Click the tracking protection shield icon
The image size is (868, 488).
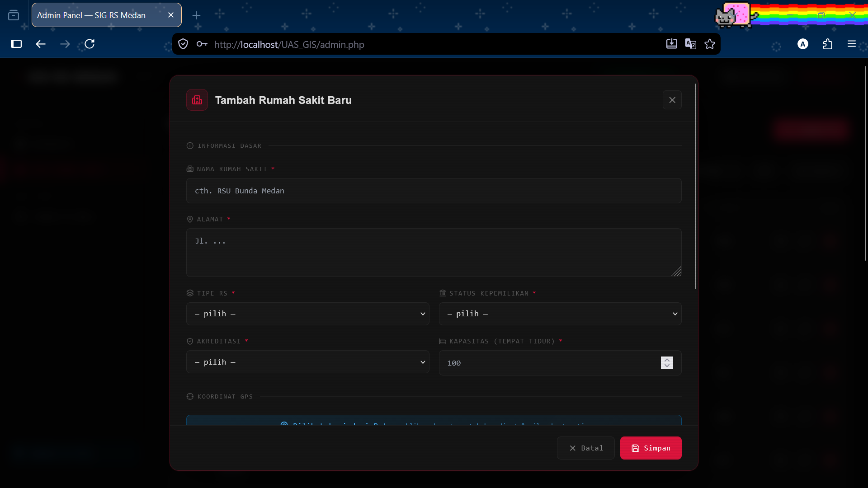[x=183, y=44]
